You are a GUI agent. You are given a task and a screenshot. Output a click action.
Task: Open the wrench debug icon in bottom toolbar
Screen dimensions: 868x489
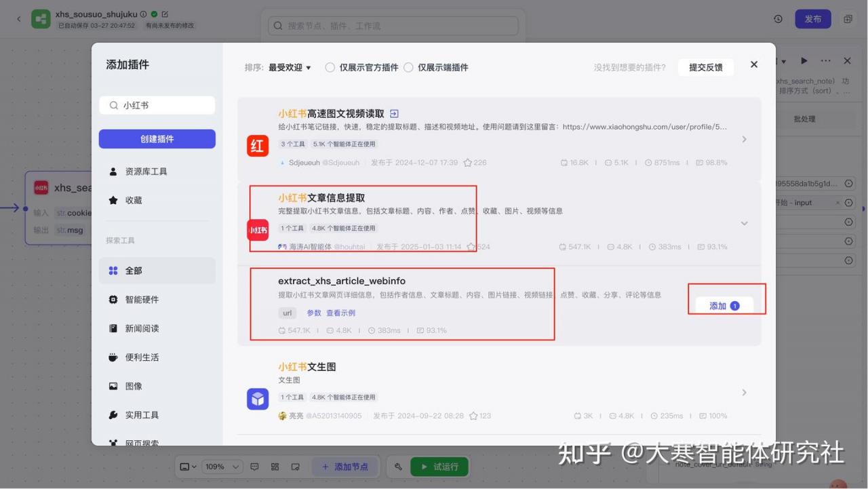(x=399, y=467)
